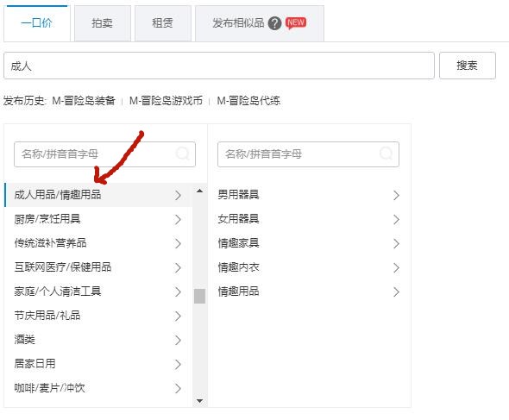Click the help question mark icon beside 发布相似品
The image size is (509, 420).
[274, 23]
